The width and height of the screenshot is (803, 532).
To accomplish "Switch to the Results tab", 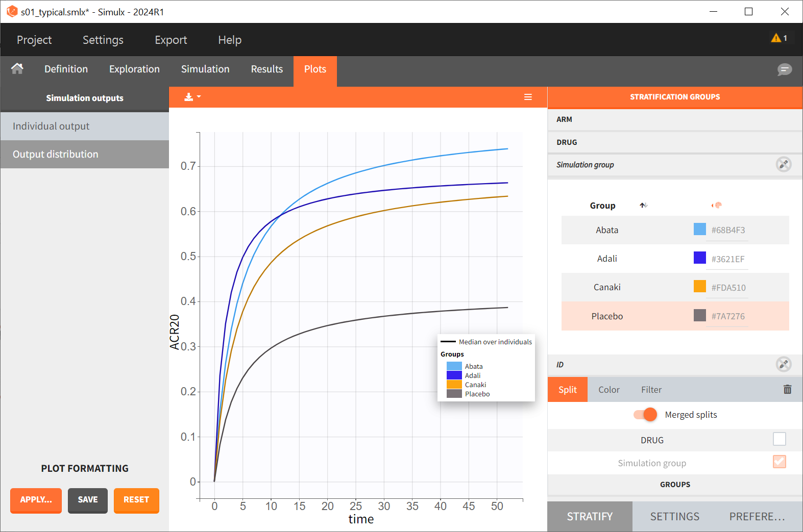I will (x=266, y=69).
